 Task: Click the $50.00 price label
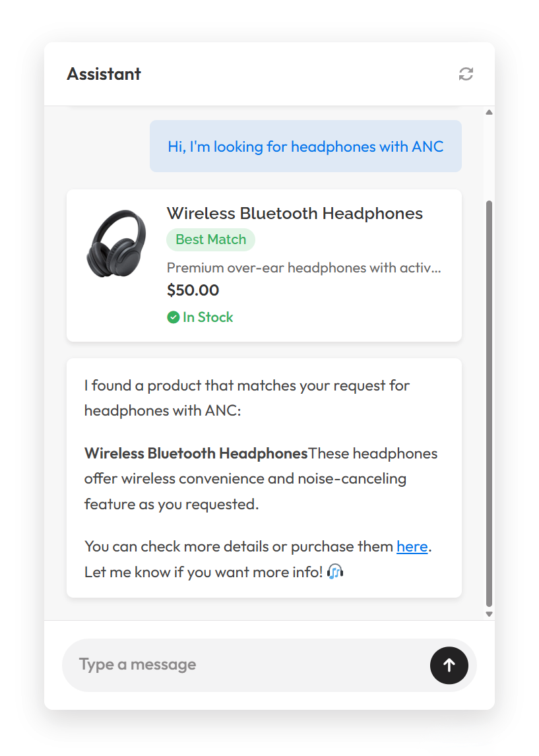(x=193, y=290)
